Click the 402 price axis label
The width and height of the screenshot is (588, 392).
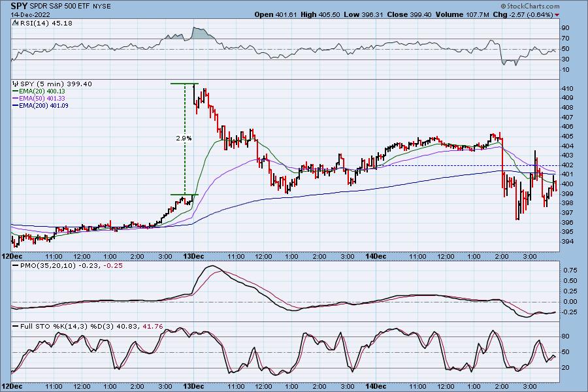click(567, 165)
